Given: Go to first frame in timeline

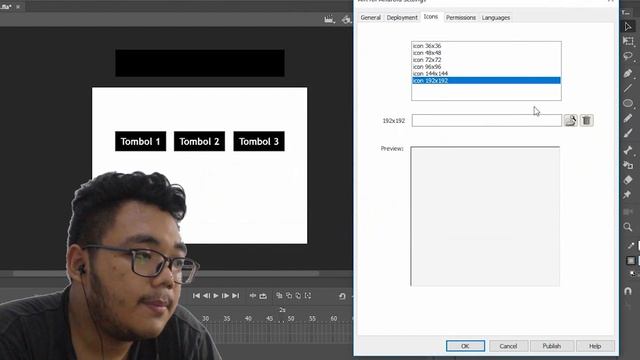Looking at the screenshot, I should 196,296.
